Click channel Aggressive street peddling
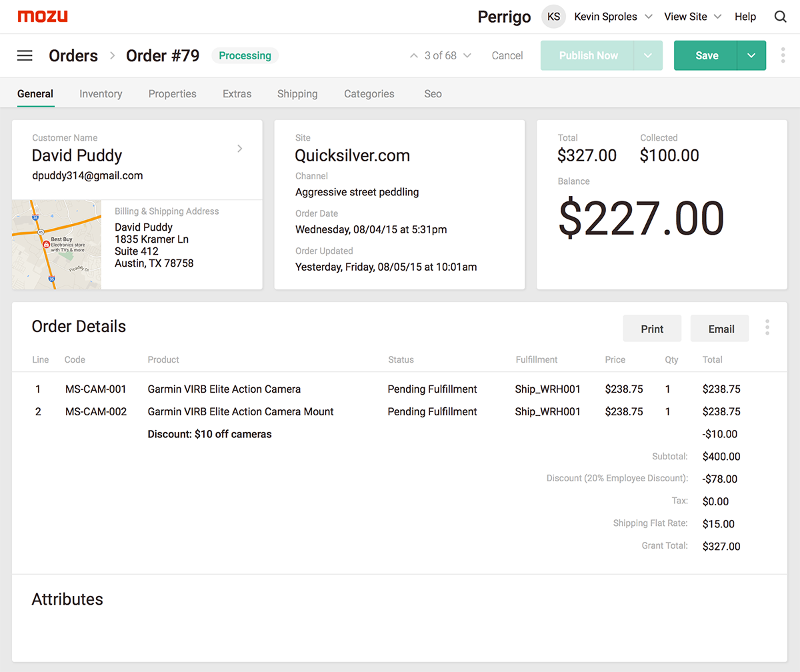The height and width of the screenshot is (672, 800). pos(357,192)
